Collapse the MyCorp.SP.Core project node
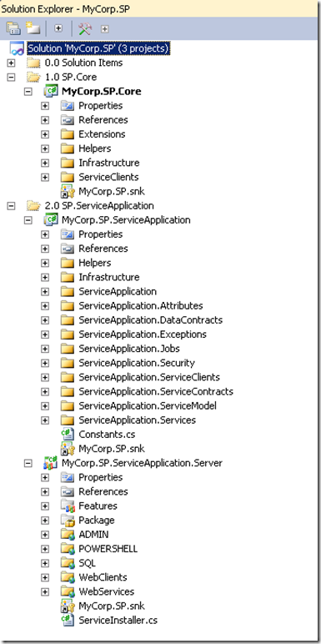 tap(28, 92)
